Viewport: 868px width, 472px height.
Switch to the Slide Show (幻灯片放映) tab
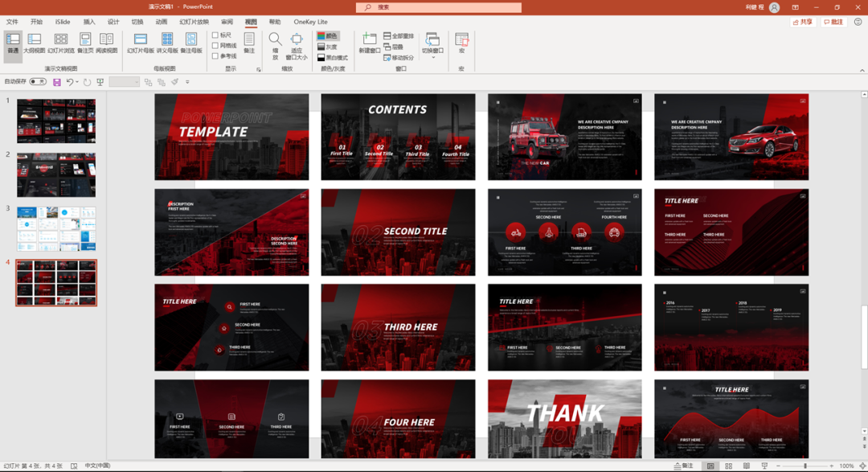click(194, 22)
